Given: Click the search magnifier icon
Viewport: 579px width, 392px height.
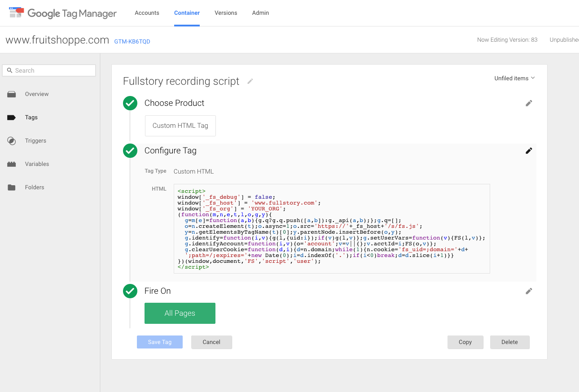Looking at the screenshot, I should click(9, 70).
